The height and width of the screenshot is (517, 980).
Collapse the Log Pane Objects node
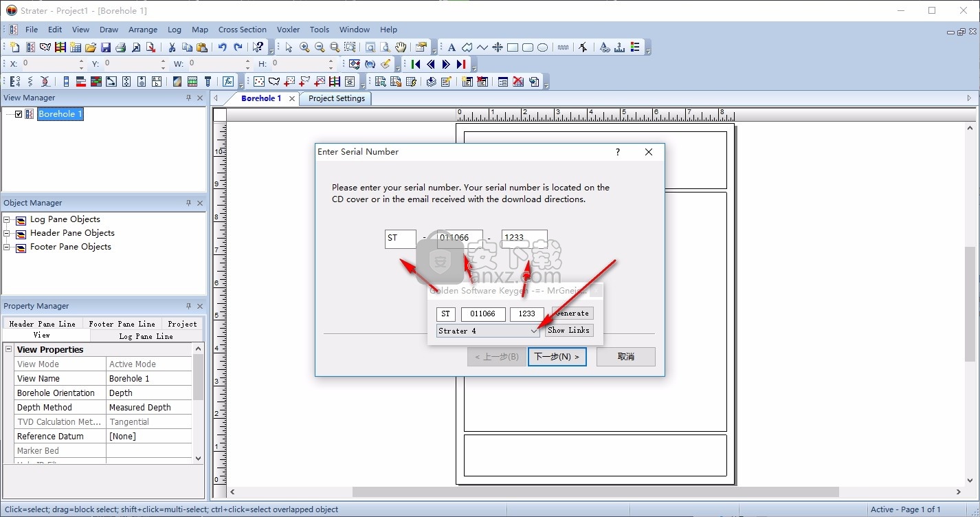tap(7, 220)
